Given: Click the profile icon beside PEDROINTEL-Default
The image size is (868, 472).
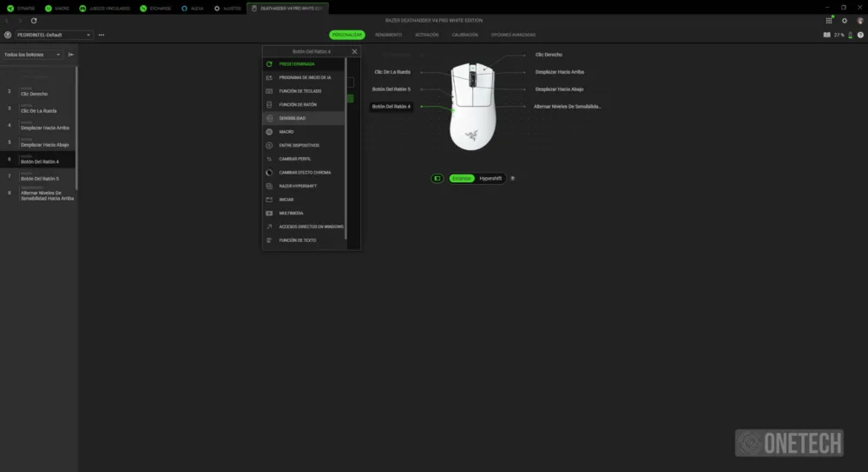Looking at the screenshot, I should [x=8, y=35].
